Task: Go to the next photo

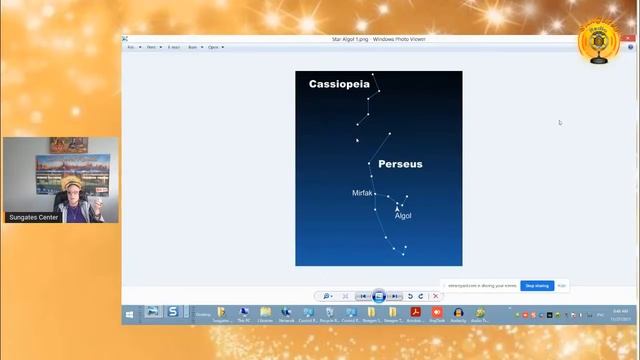Action: click(395, 296)
